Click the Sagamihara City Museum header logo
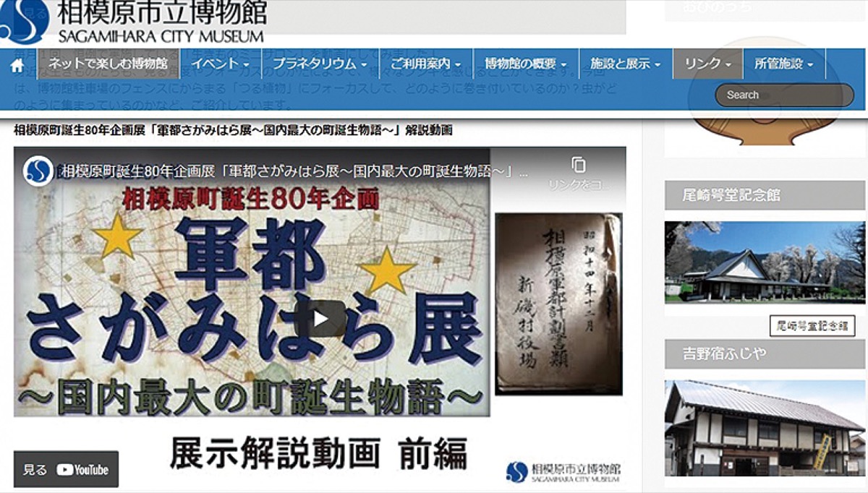 pos(134,22)
